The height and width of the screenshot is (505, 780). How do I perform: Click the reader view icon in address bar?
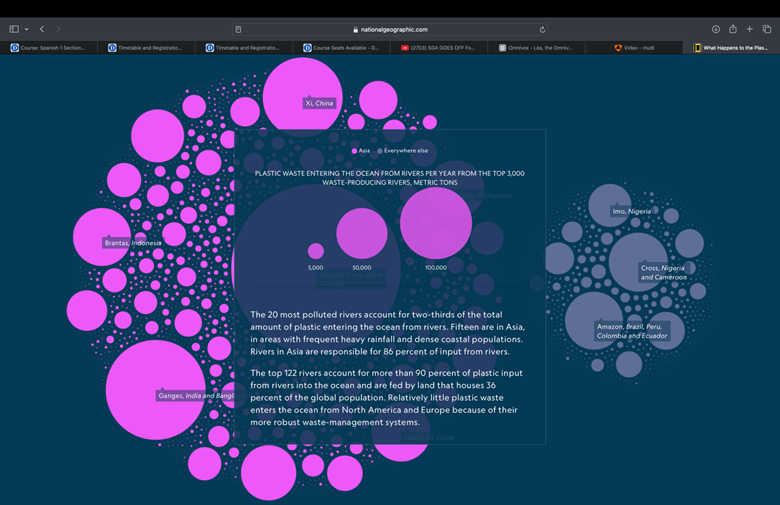[x=238, y=29]
